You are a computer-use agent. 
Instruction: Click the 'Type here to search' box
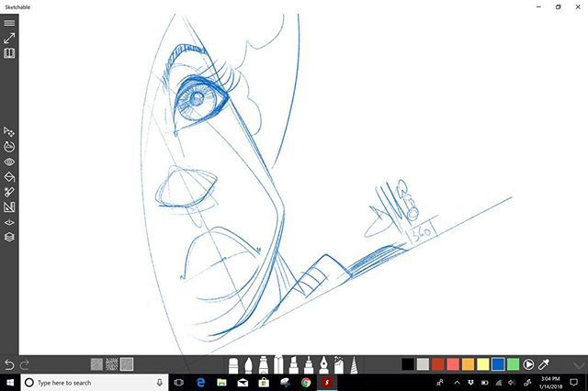coord(95,383)
